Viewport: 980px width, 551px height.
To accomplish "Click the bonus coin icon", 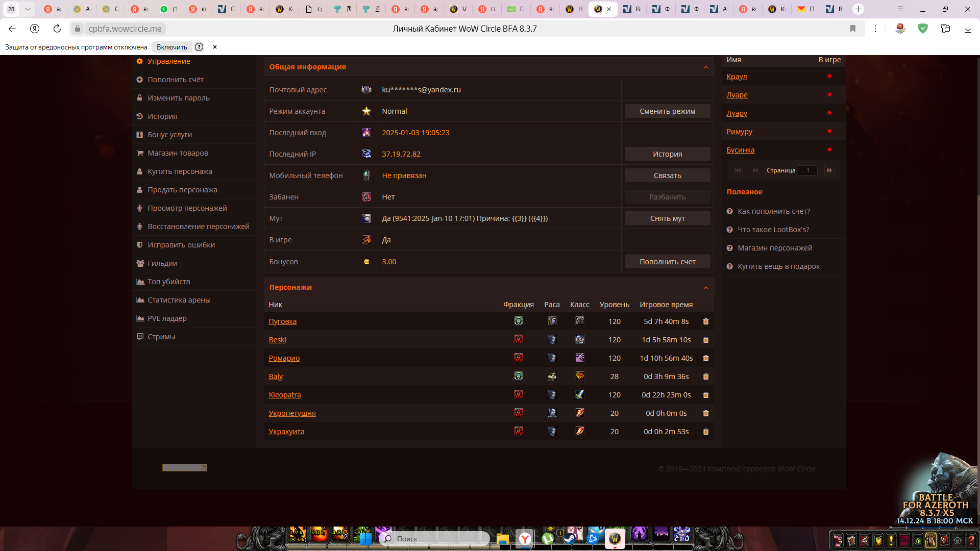I will [x=366, y=262].
